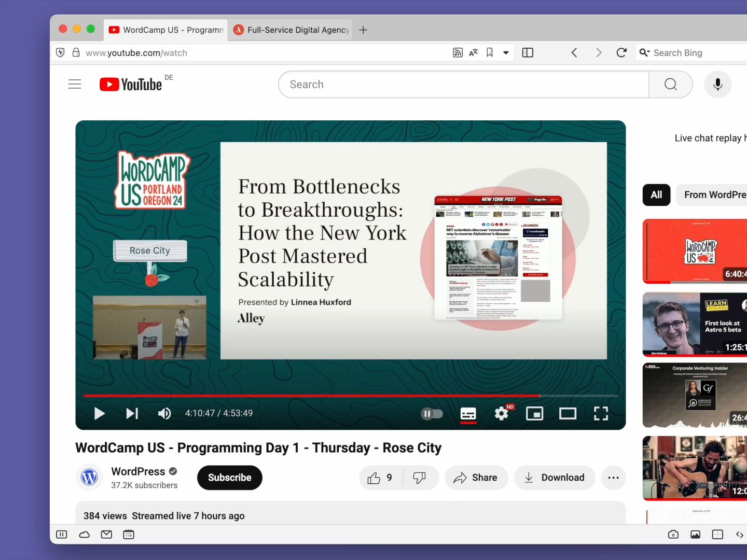Image resolution: width=747 pixels, height=560 pixels.
Task: Toggle browser sidebar panel
Action: (528, 52)
